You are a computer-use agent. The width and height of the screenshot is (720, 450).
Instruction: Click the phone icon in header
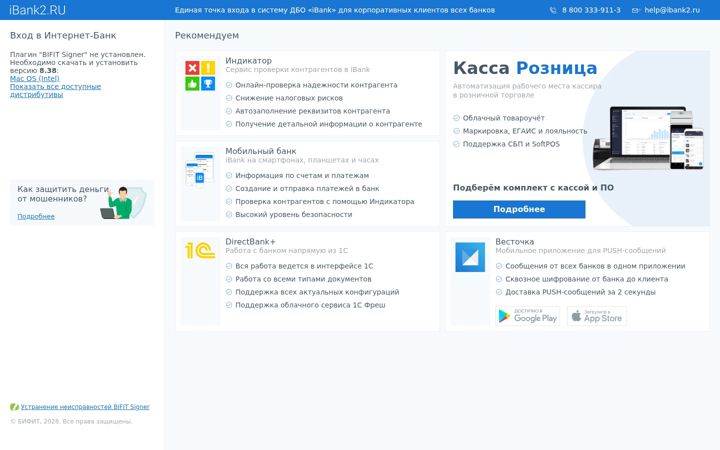click(x=553, y=10)
